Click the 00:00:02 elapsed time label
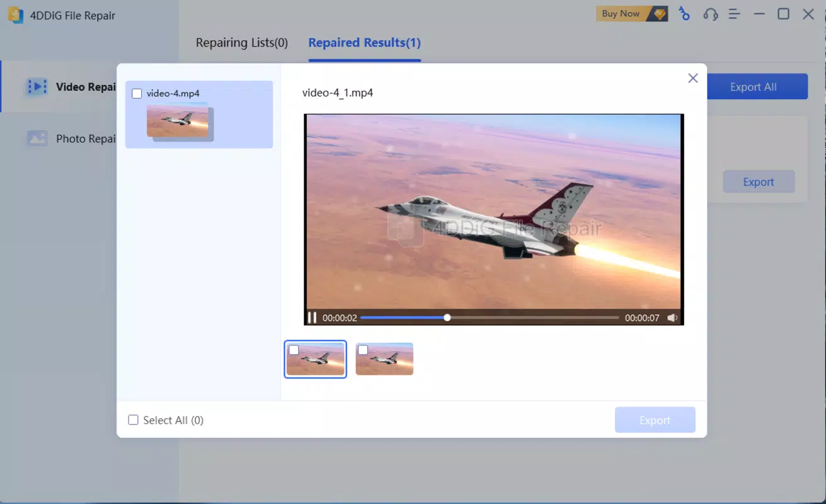The width and height of the screenshot is (826, 504). [x=340, y=318]
